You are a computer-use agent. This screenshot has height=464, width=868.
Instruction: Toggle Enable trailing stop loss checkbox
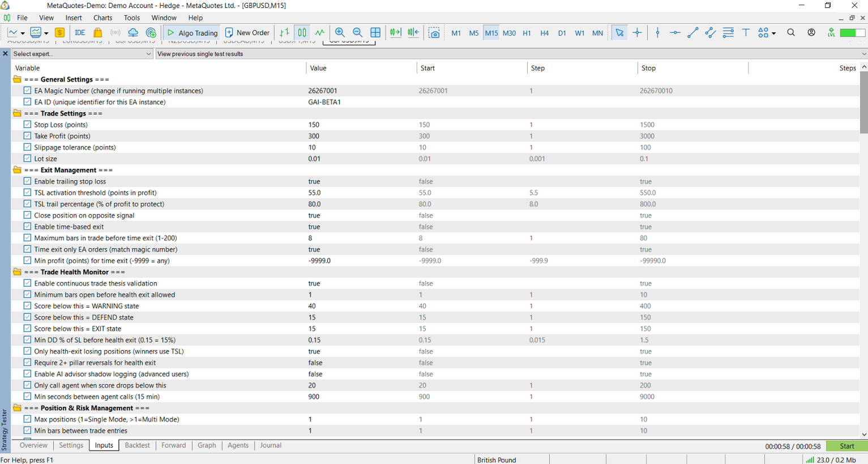pos(27,181)
